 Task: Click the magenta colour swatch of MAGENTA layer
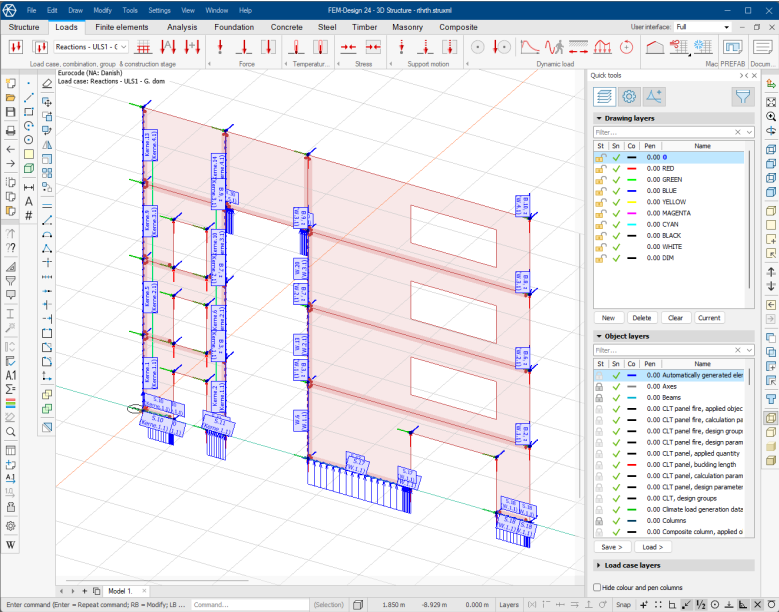631,213
